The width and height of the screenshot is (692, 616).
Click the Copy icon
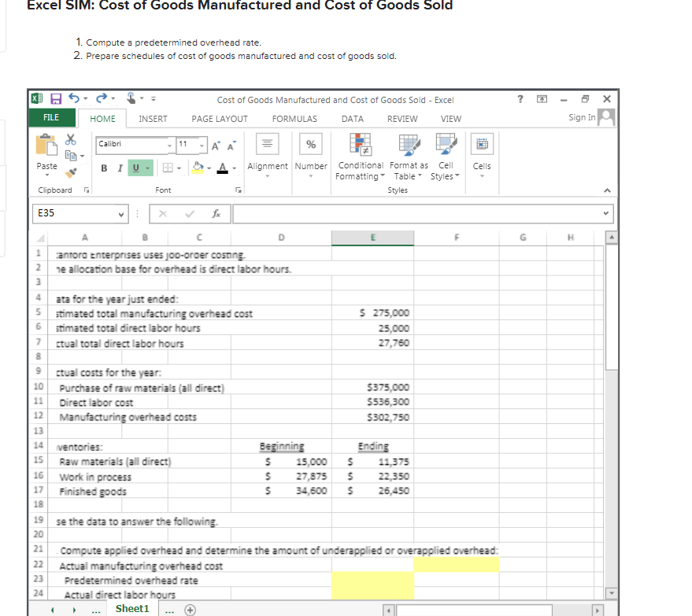coord(71,155)
